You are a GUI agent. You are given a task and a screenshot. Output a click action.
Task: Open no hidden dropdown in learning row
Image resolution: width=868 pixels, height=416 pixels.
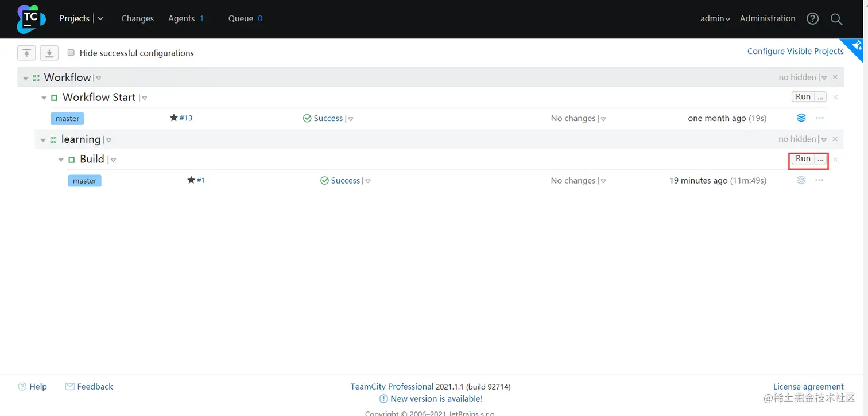[824, 140]
